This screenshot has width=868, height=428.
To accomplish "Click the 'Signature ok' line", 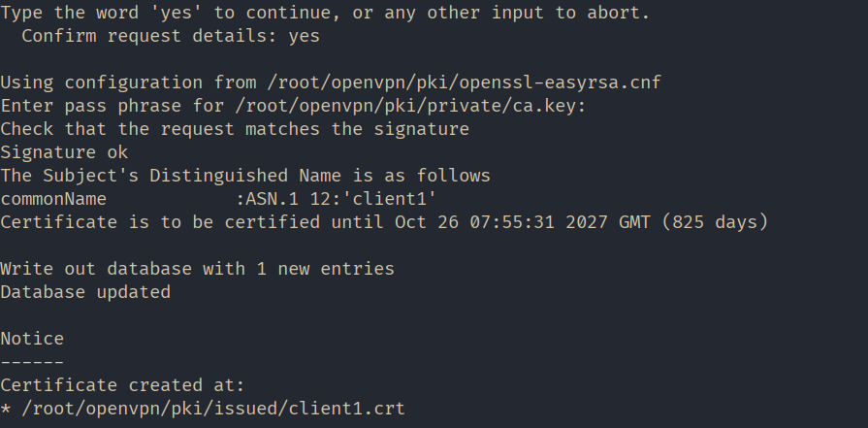I will tap(64, 152).
